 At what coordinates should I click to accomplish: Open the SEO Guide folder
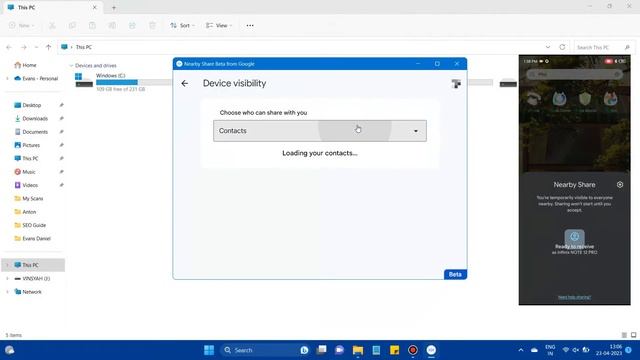33,225
